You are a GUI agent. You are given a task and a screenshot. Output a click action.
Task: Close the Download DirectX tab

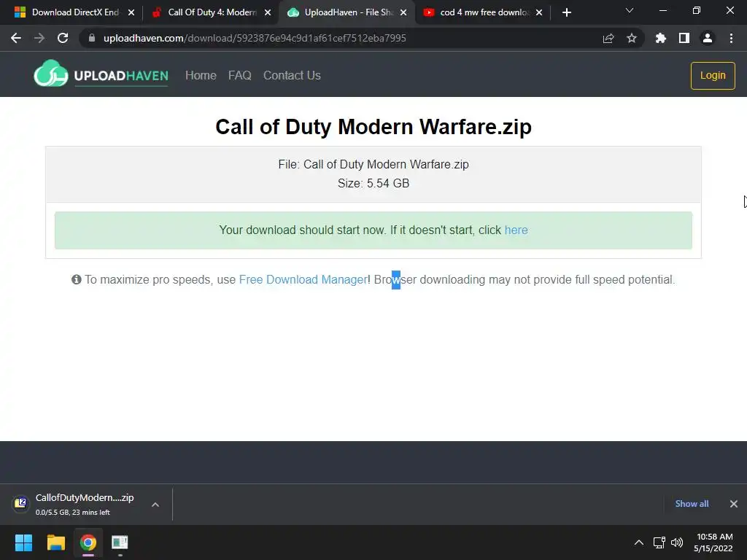pyautogui.click(x=131, y=12)
